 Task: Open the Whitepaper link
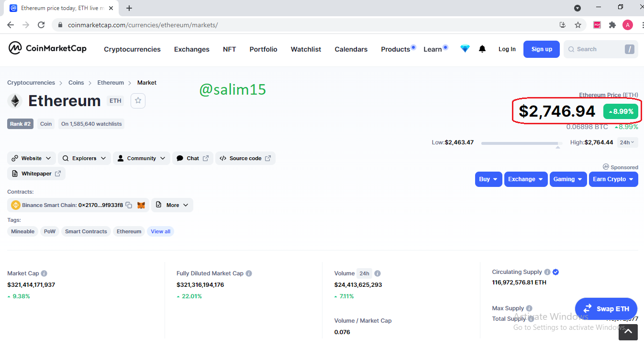click(36, 174)
